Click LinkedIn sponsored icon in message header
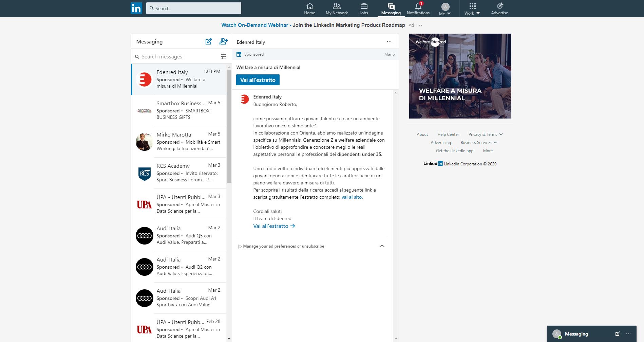The height and width of the screenshot is (342, 644). [x=239, y=54]
